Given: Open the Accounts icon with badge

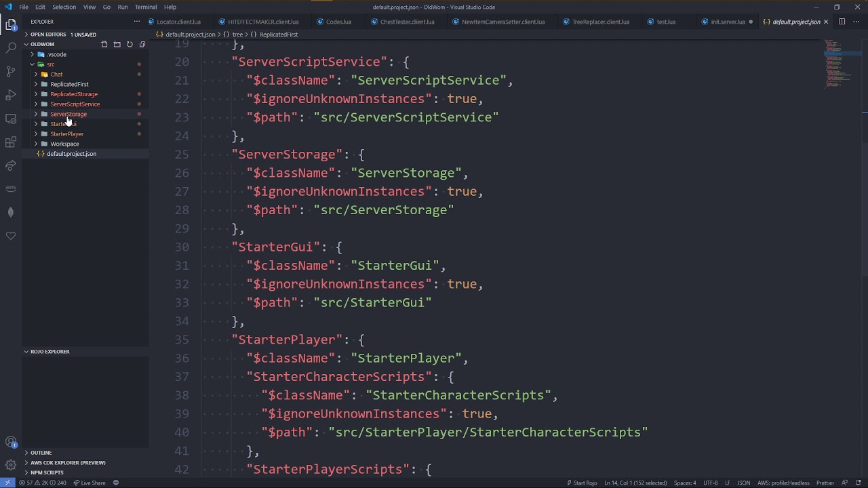Looking at the screenshot, I should [11, 442].
